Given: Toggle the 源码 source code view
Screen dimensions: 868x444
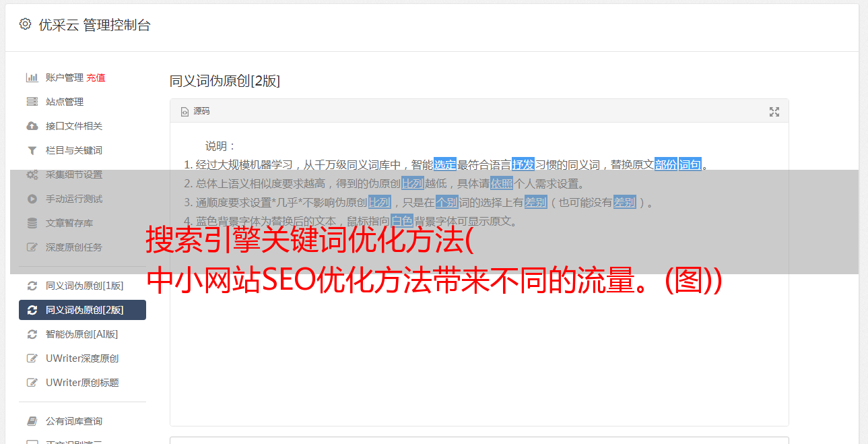Looking at the screenshot, I should 195,111.
